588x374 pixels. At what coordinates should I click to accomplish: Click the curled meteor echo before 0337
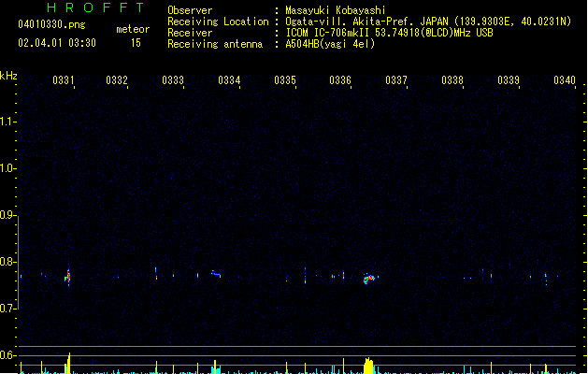pos(370,279)
